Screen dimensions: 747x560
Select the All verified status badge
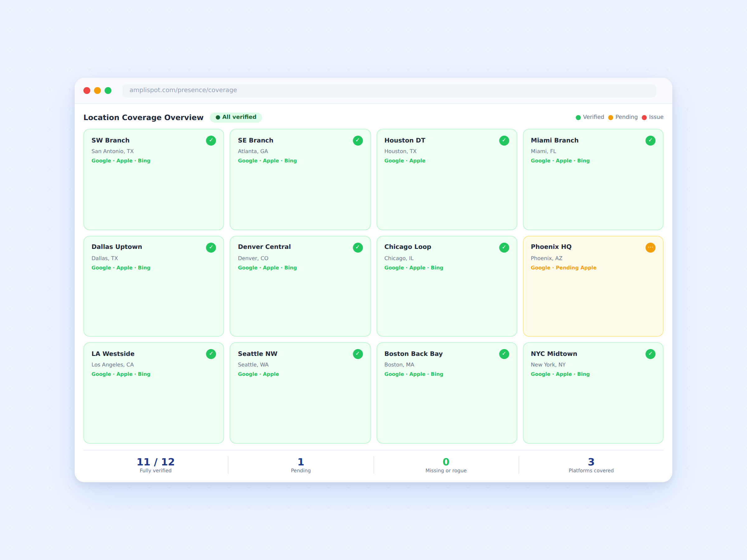[236, 117]
